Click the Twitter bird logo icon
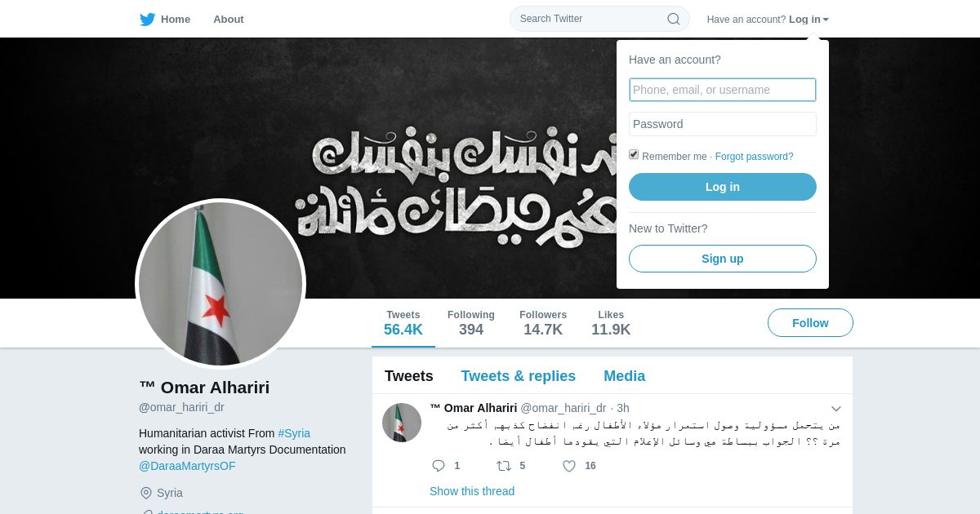The image size is (980, 514). pyautogui.click(x=147, y=19)
